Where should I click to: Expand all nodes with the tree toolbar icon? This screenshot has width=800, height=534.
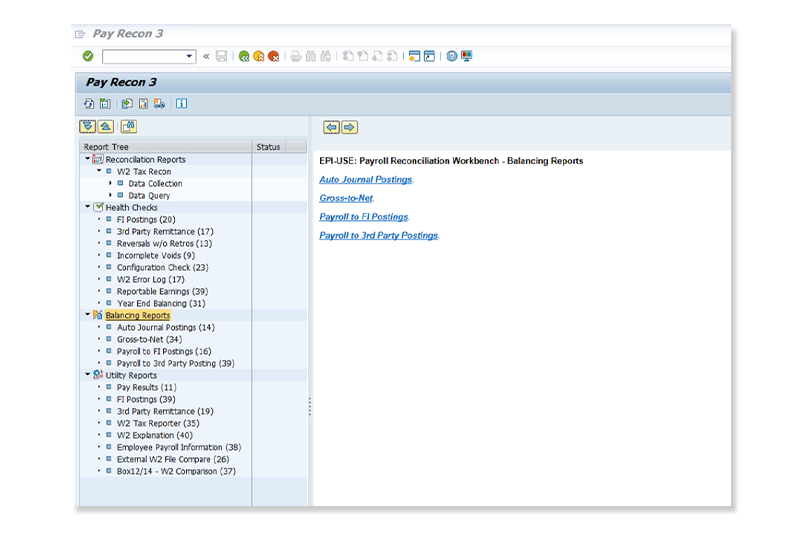(87, 126)
